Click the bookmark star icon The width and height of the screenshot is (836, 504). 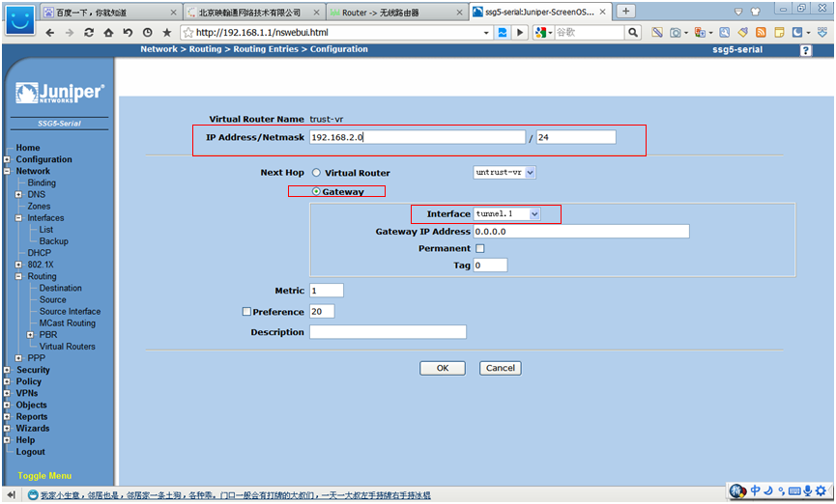pyautogui.click(x=166, y=32)
